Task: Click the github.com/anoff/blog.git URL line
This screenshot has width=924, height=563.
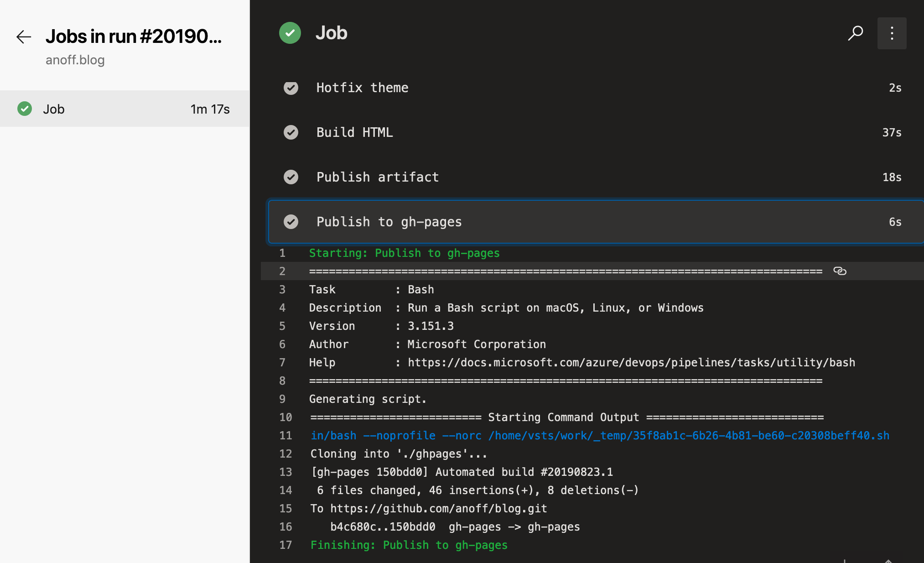Action: tap(428, 508)
